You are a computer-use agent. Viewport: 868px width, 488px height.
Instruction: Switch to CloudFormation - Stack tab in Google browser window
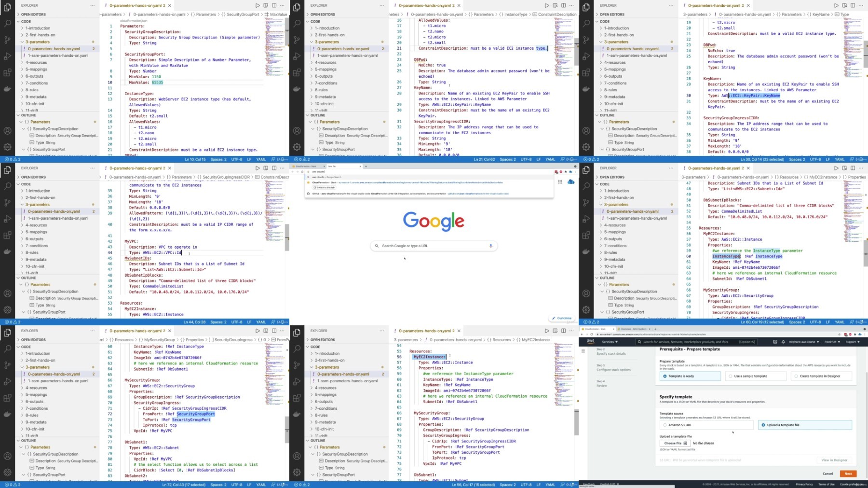[309, 167]
